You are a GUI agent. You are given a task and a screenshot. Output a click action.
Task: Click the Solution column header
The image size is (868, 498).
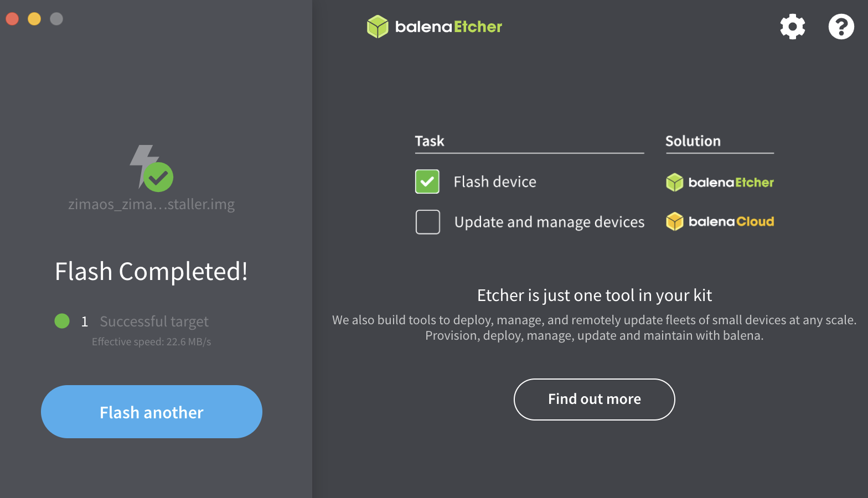tap(693, 141)
